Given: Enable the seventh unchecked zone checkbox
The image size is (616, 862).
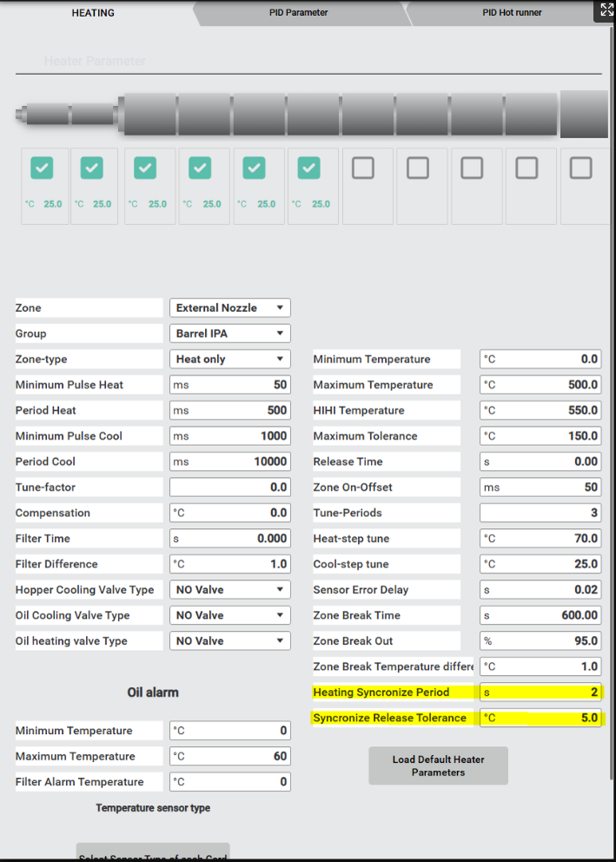Looking at the screenshot, I should click(363, 168).
